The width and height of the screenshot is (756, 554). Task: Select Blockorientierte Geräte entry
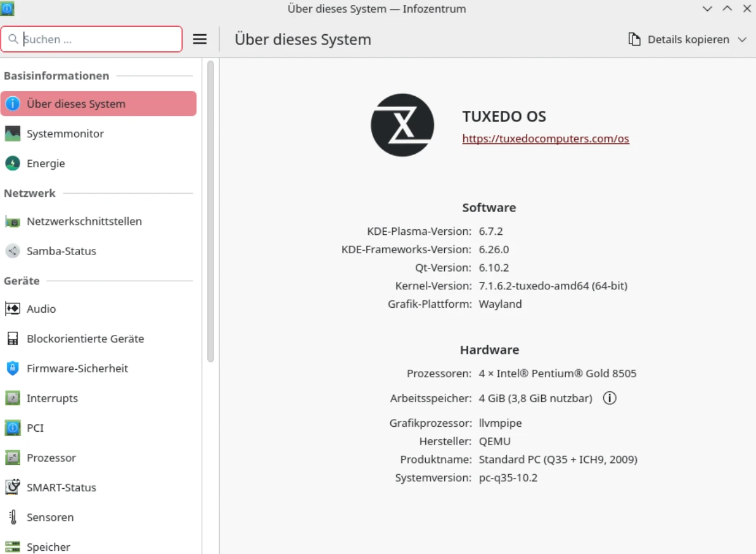coord(98,339)
